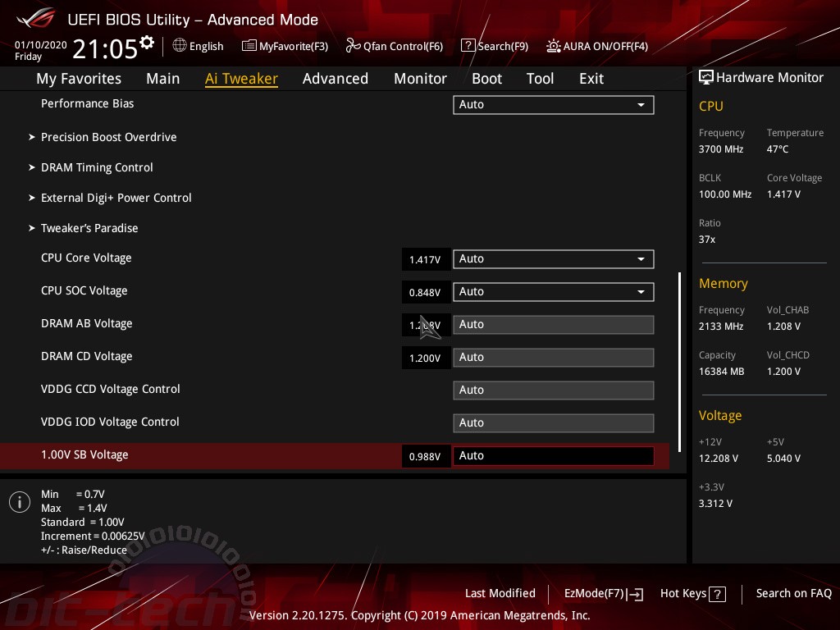Click VDDG CCD Voltage Control field
Screen dimensions: 840x630
[554, 390]
